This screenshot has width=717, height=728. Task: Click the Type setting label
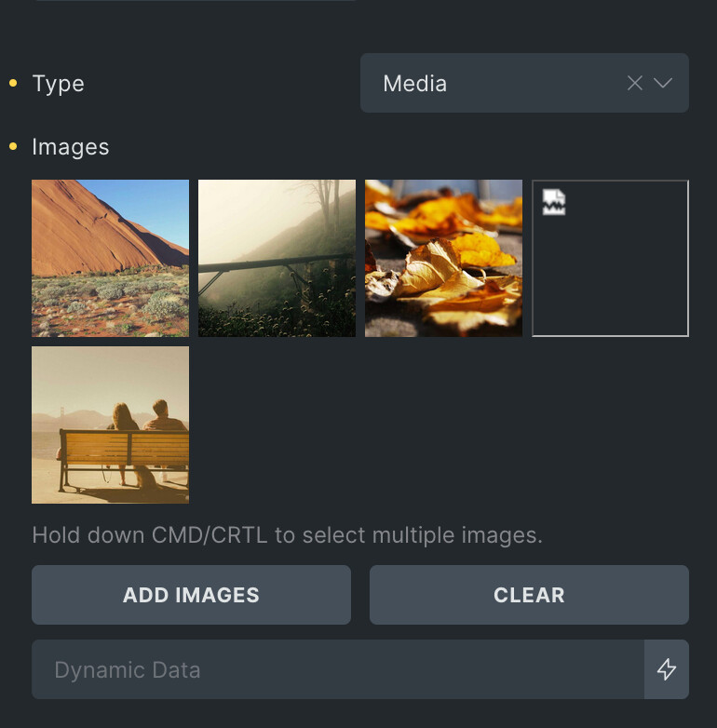(58, 84)
